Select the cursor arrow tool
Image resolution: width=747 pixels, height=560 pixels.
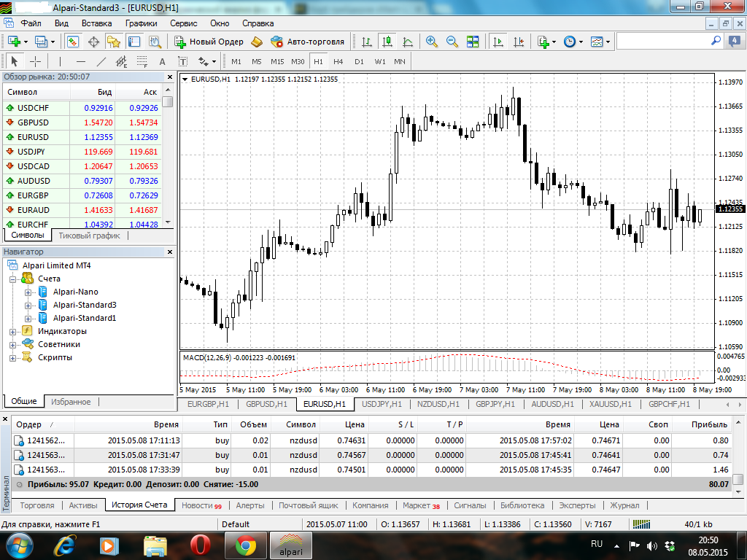click(14, 61)
